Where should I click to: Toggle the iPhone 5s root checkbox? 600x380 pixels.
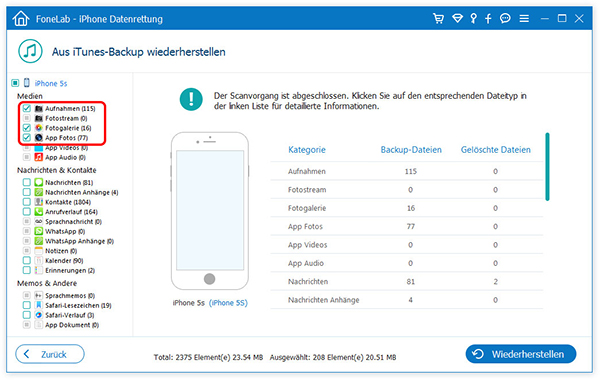tap(15, 83)
